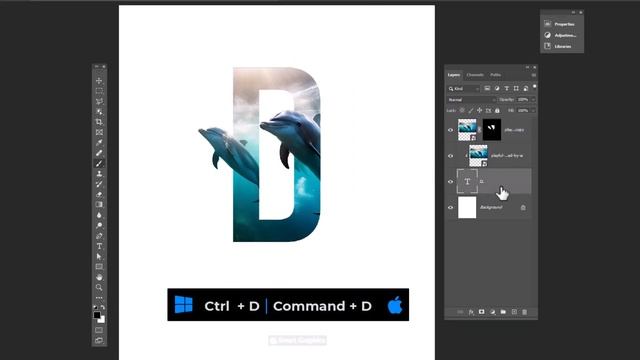
Task: Select the Clone Stamp tool
Action: [99, 174]
